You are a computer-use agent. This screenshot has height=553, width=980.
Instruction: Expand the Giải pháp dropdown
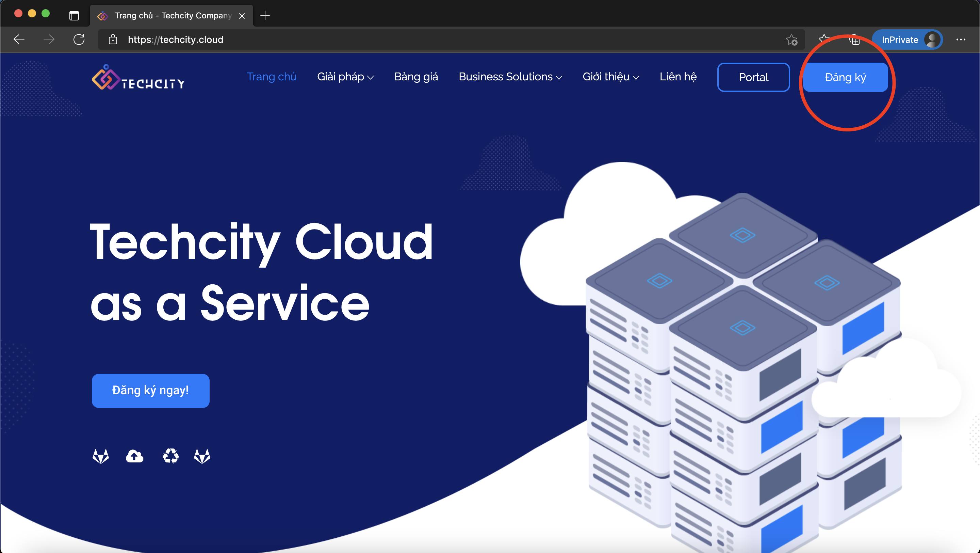(345, 77)
